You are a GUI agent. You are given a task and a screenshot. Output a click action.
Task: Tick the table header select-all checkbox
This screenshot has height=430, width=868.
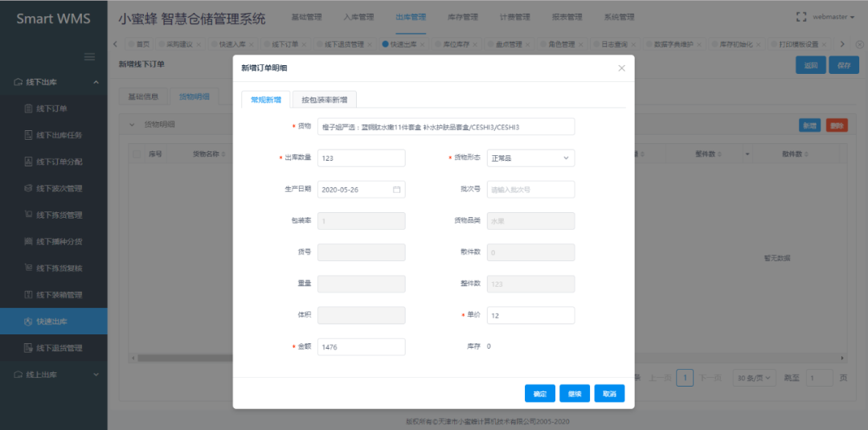[137, 154]
